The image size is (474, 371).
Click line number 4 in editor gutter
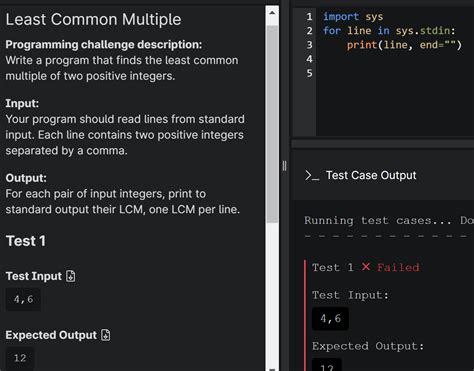pyautogui.click(x=309, y=59)
